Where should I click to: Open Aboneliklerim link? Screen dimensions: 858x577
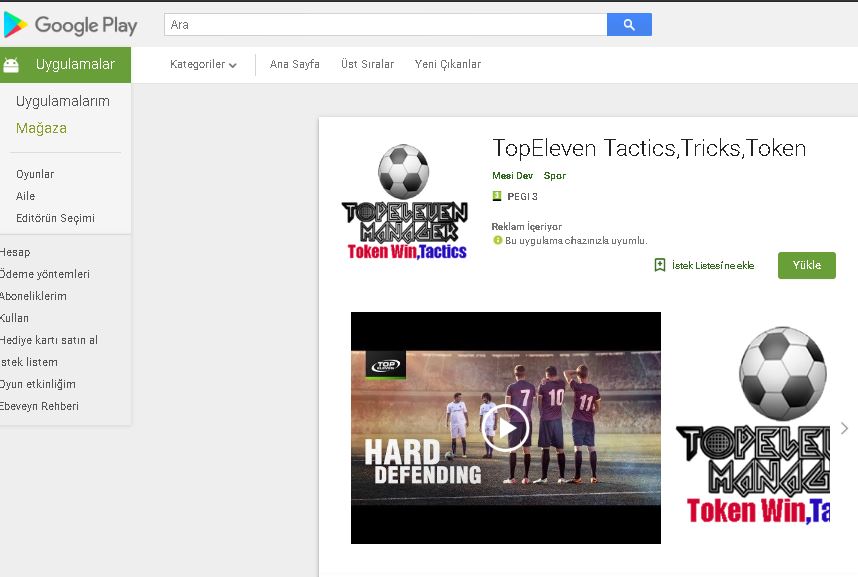tap(33, 296)
